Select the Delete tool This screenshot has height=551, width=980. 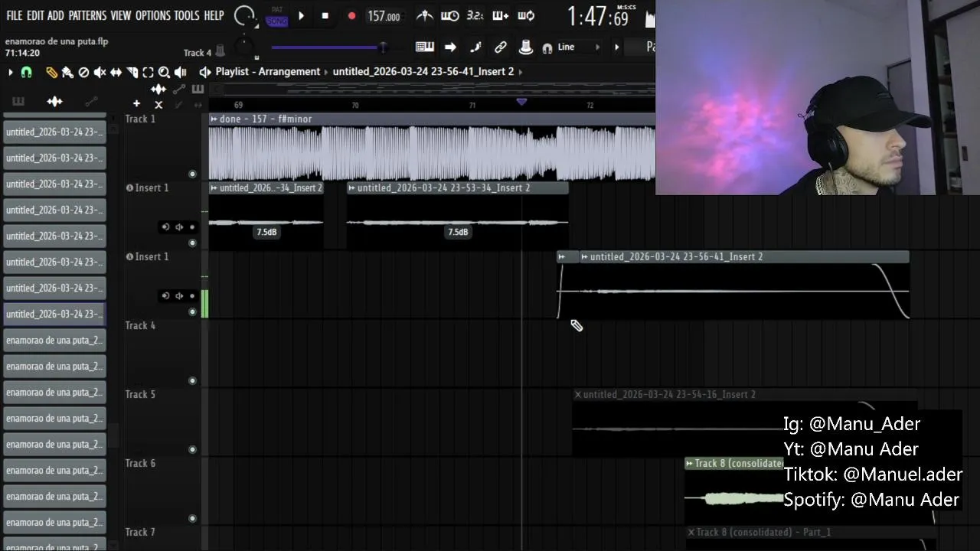(83, 73)
